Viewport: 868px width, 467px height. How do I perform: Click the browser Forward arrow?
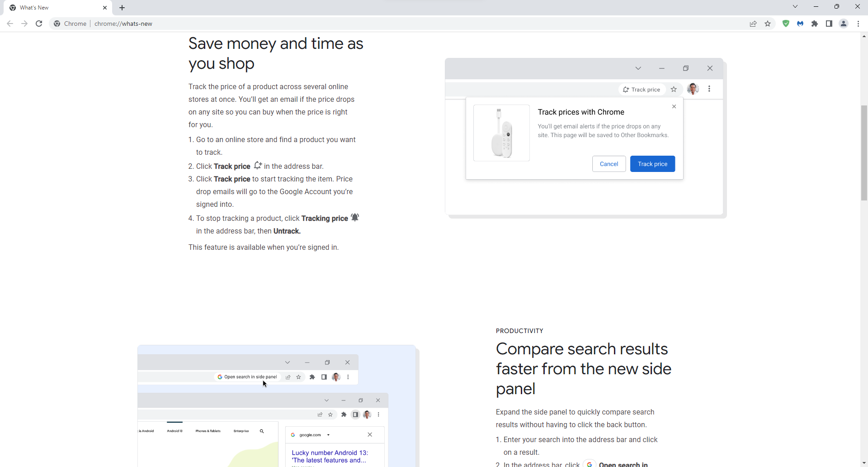tap(24, 24)
